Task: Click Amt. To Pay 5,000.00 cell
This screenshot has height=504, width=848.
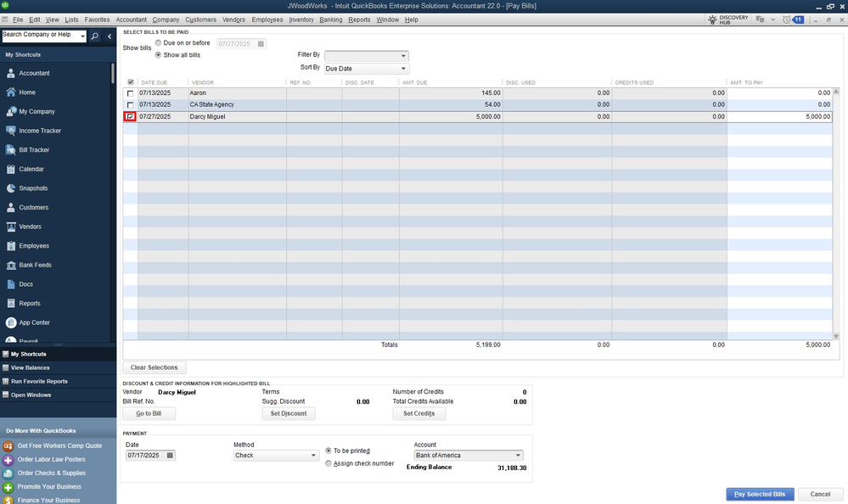Action: click(779, 117)
